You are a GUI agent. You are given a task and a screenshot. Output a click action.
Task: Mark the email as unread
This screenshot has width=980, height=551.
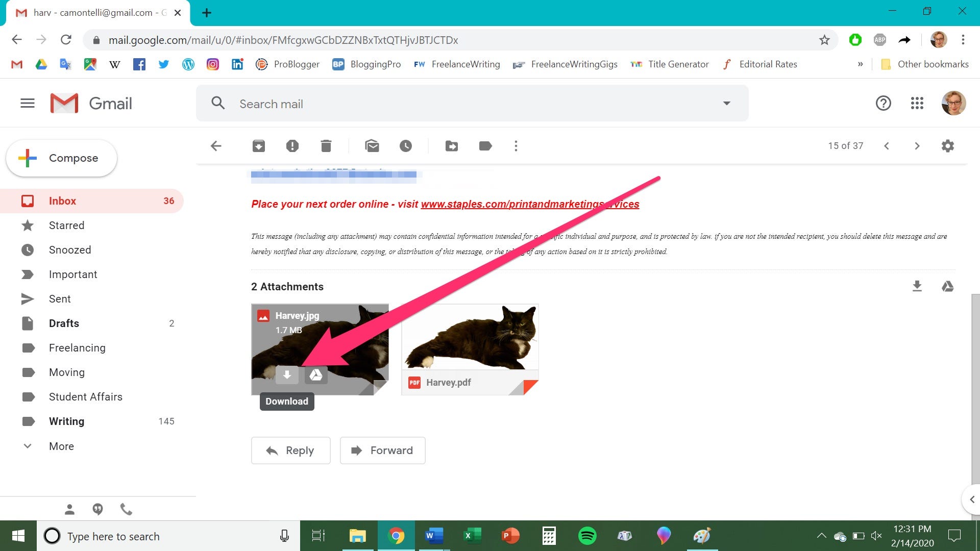372,146
